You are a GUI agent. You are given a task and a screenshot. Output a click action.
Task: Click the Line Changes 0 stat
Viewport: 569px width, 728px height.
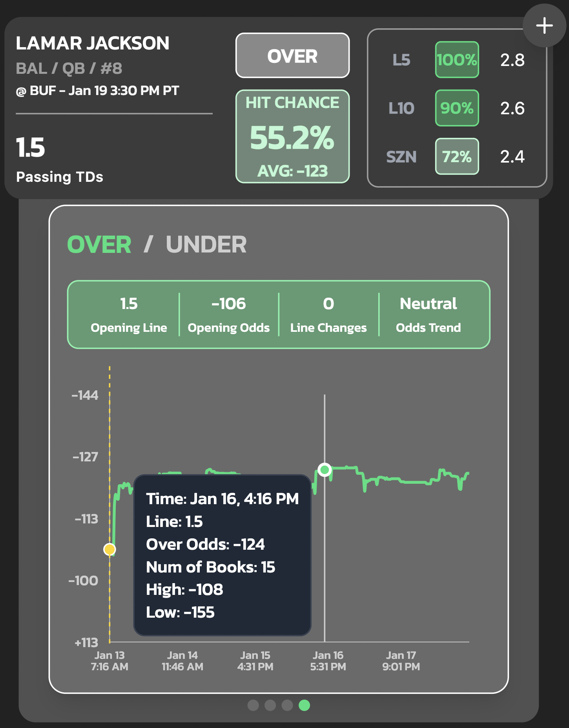click(x=328, y=315)
